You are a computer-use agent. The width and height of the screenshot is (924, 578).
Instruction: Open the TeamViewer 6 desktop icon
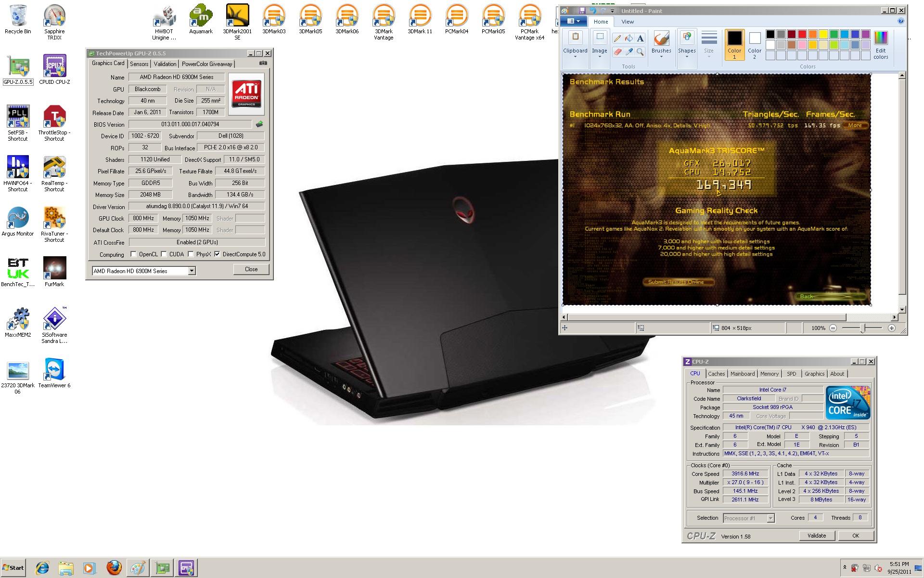coord(54,373)
